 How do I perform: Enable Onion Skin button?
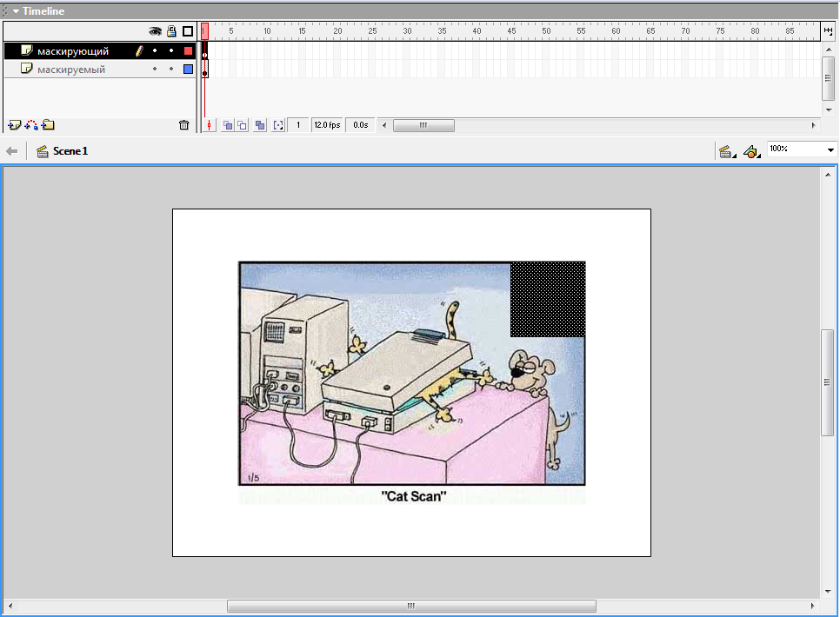pos(228,125)
